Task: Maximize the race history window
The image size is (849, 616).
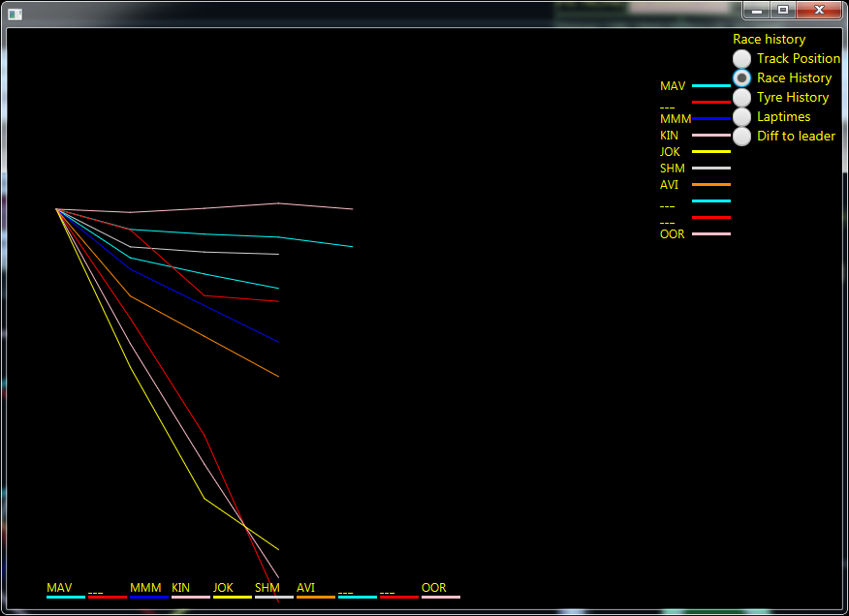Action: [783, 11]
